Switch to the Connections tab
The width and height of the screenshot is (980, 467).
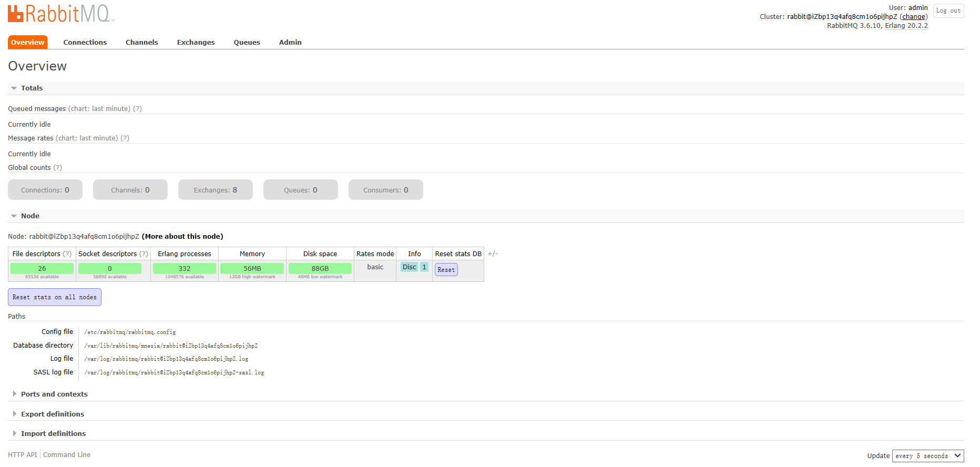(x=85, y=43)
